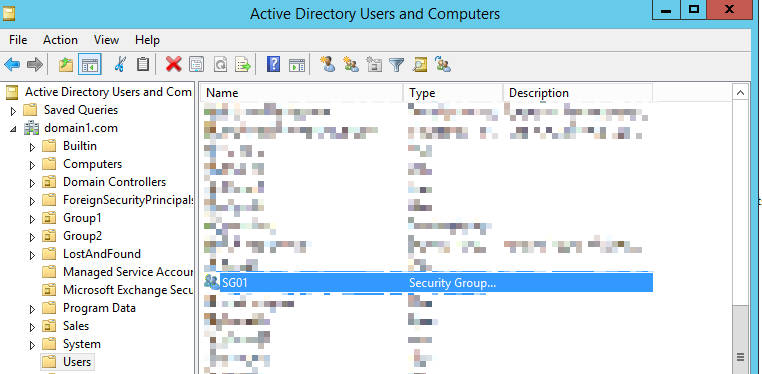Viewport: 762px width, 374px height.
Task: Toggle Show/Hide Action Pane button
Action: coord(296,65)
